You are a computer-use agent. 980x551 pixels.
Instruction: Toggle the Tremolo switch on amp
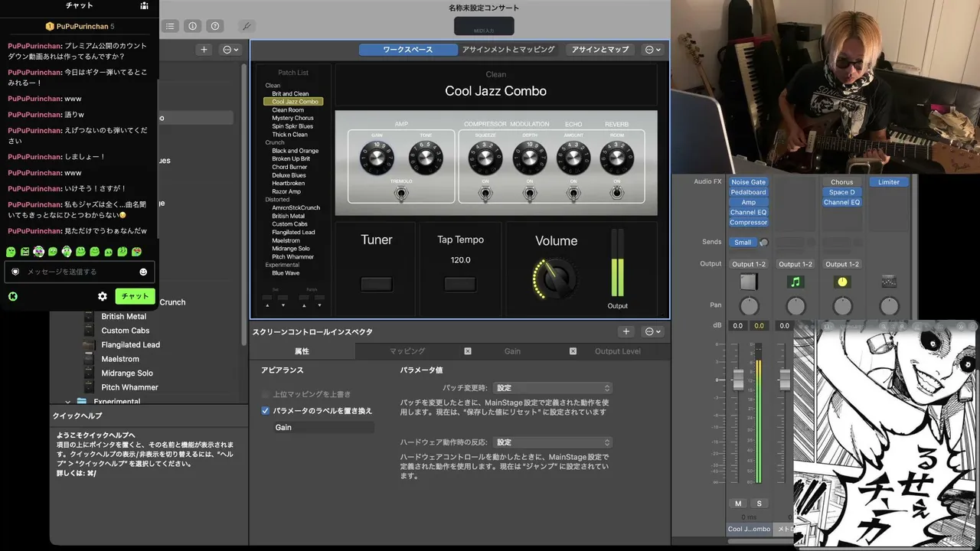(x=400, y=193)
